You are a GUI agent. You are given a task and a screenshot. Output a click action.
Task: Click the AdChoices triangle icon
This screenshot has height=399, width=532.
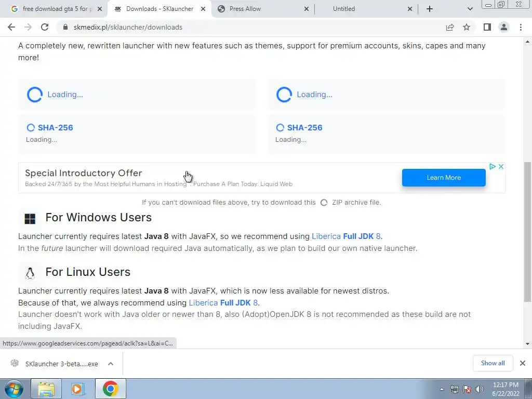pos(493,167)
